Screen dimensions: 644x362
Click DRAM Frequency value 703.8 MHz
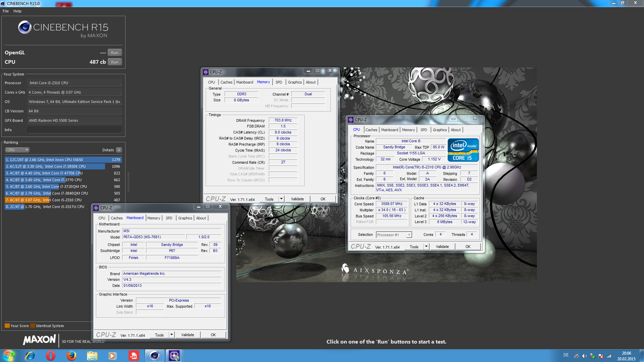tap(283, 120)
